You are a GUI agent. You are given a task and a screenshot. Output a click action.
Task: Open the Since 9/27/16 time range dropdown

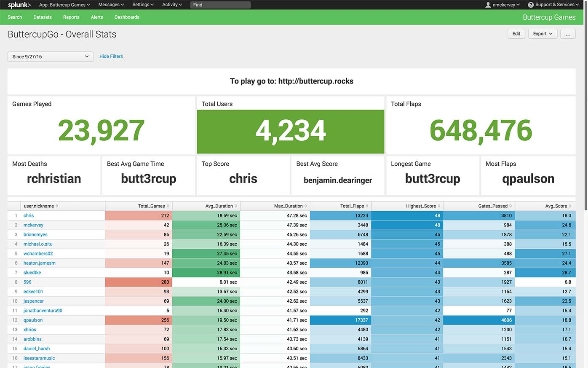click(x=50, y=56)
